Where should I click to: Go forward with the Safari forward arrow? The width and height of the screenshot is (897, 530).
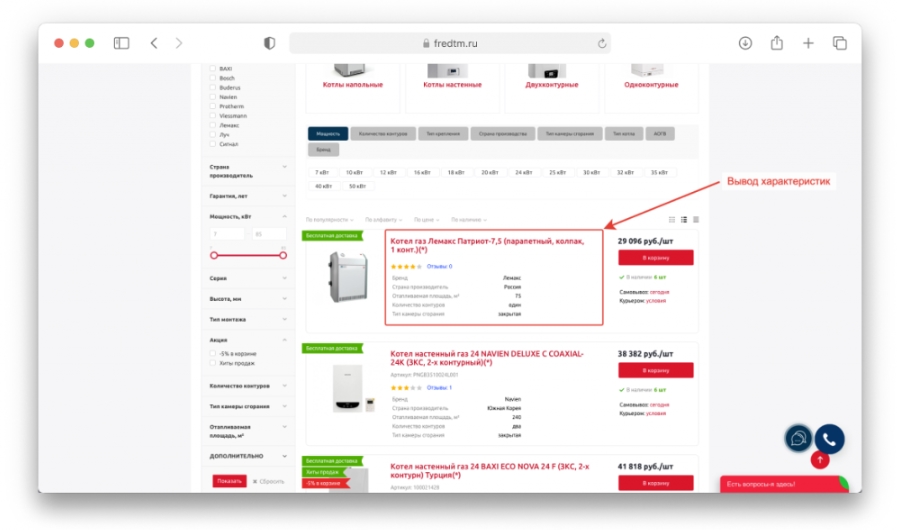179,43
